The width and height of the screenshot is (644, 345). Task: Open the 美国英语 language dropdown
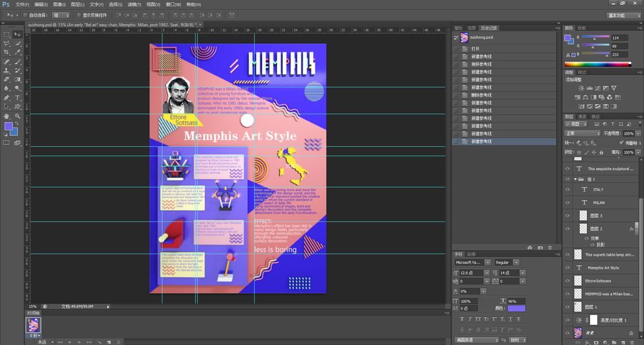477,340
